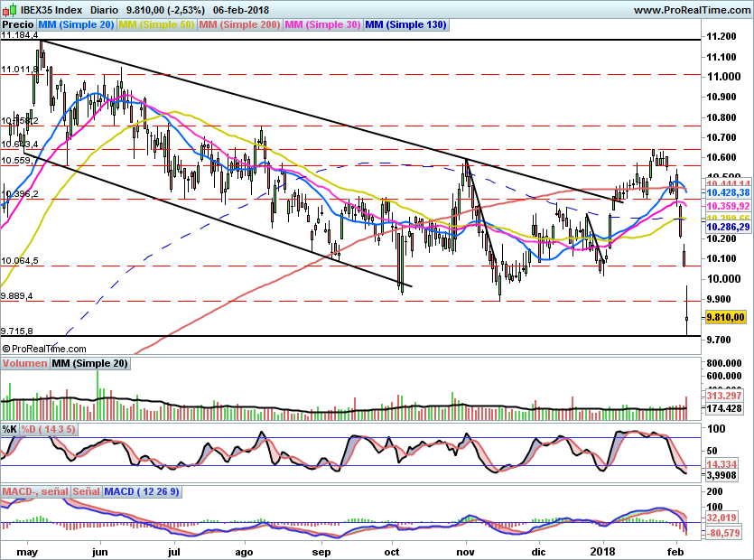Click the MM (Simple 30) magenta label
Viewport: 754px width, 560px height.
(x=322, y=25)
